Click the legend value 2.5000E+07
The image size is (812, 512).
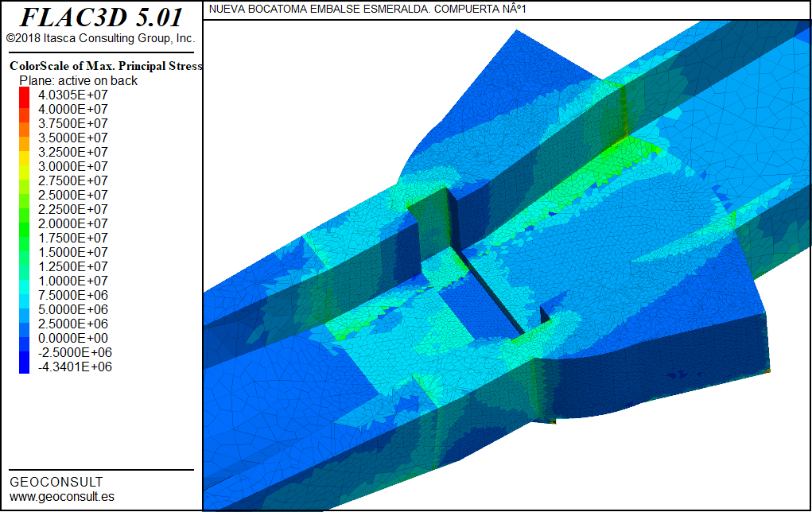73,195
